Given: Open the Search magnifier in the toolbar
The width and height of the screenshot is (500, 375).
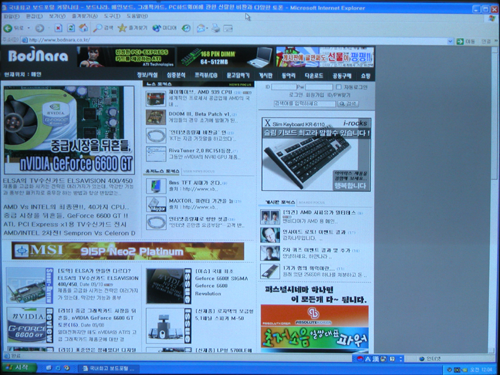Looking at the screenshot, I should [x=98, y=28].
